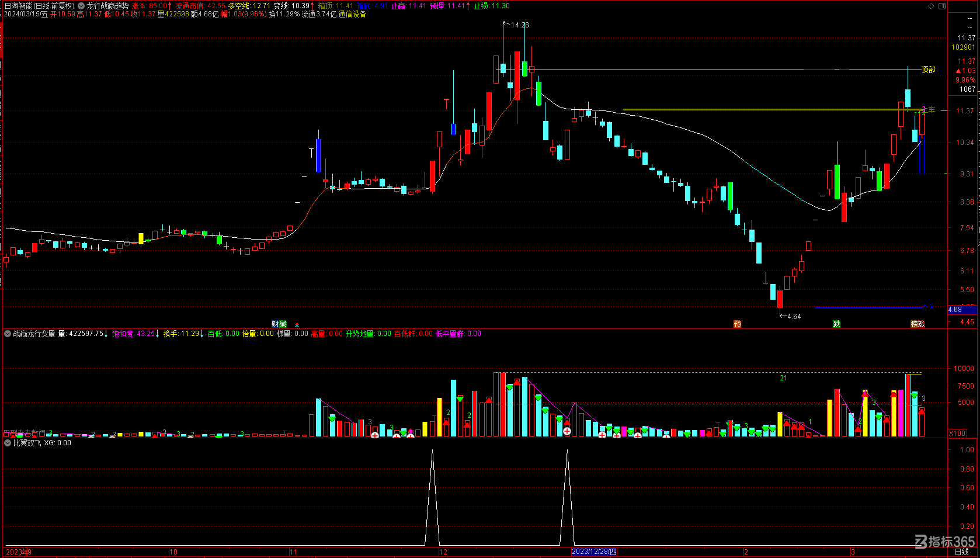The width and height of the screenshot is (980, 558).
Task: Click the 财减 event marker
Action: point(279,324)
